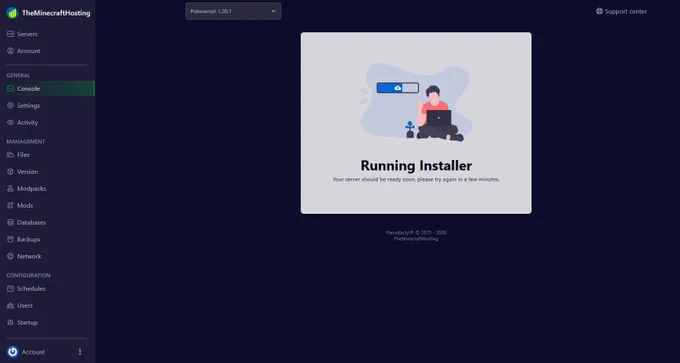Click the bottom account avatar icon
The width and height of the screenshot is (680, 363).
13,352
